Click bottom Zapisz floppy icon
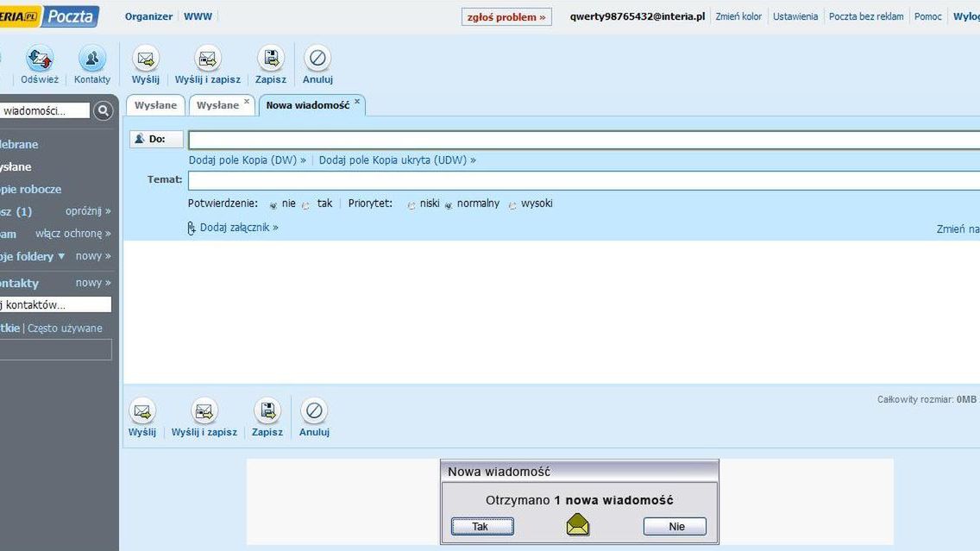 pos(267,411)
